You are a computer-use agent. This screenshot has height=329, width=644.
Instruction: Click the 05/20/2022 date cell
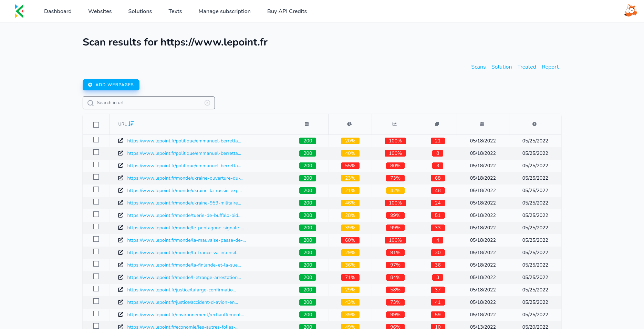point(535,327)
